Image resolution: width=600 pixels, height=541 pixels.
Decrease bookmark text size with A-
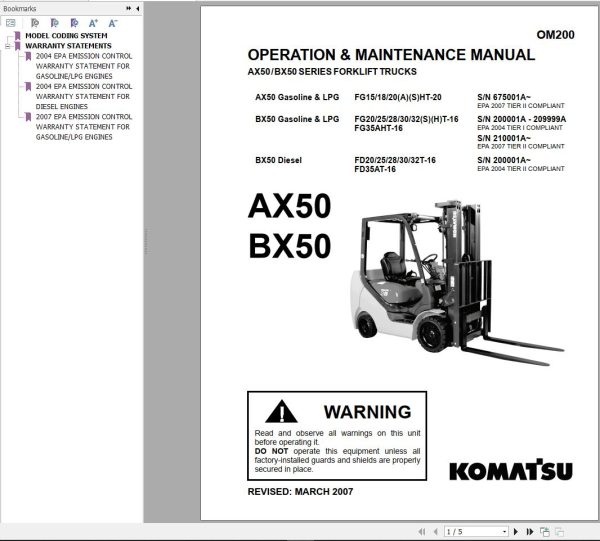pos(112,23)
